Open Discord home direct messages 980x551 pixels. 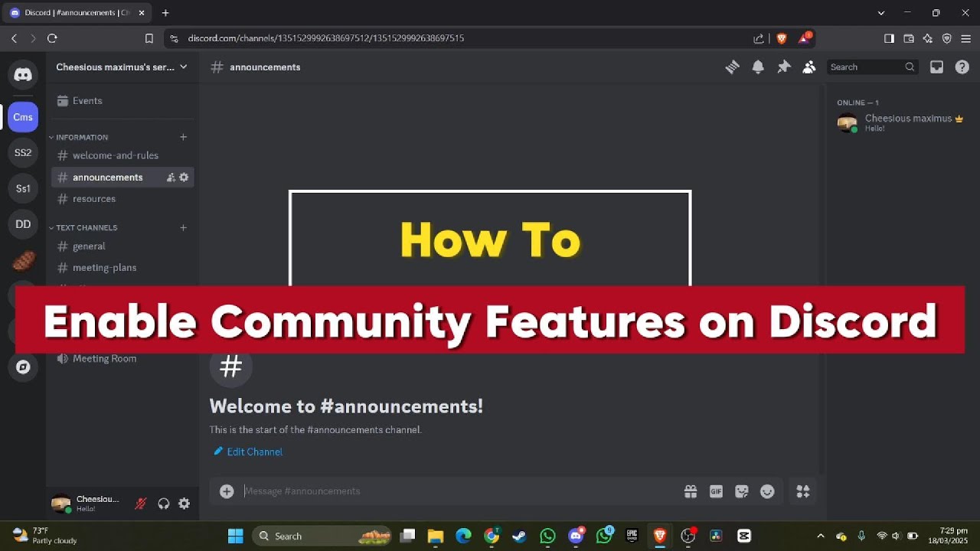point(23,74)
